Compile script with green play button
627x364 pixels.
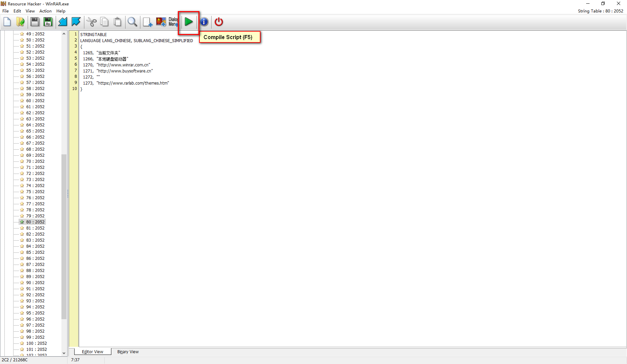(x=189, y=22)
